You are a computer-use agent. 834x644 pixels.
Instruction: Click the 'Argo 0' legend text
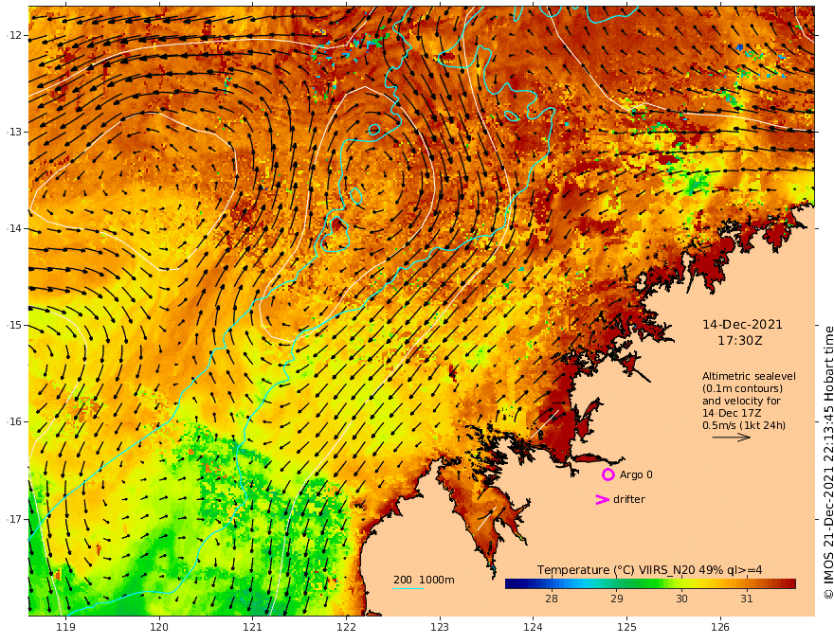[636, 474]
